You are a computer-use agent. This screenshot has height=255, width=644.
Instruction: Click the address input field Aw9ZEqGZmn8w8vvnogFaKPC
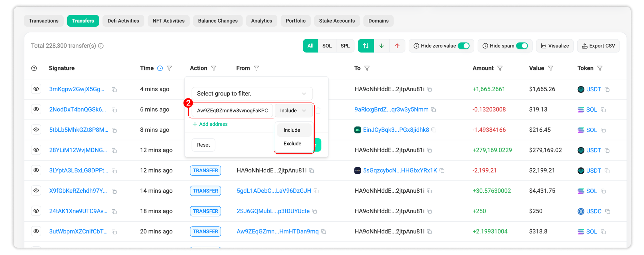pyautogui.click(x=232, y=111)
